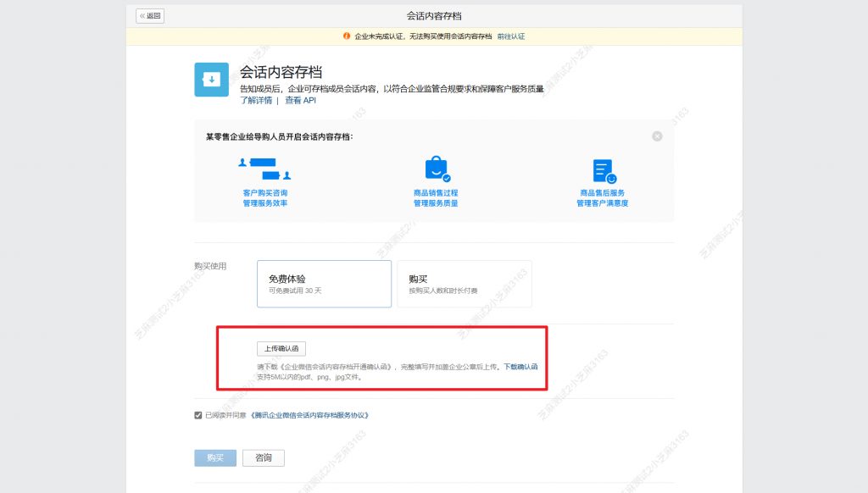Click the 客户购买咨询 管理服务效率 caption
The image size is (868, 493).
[265, 198]
